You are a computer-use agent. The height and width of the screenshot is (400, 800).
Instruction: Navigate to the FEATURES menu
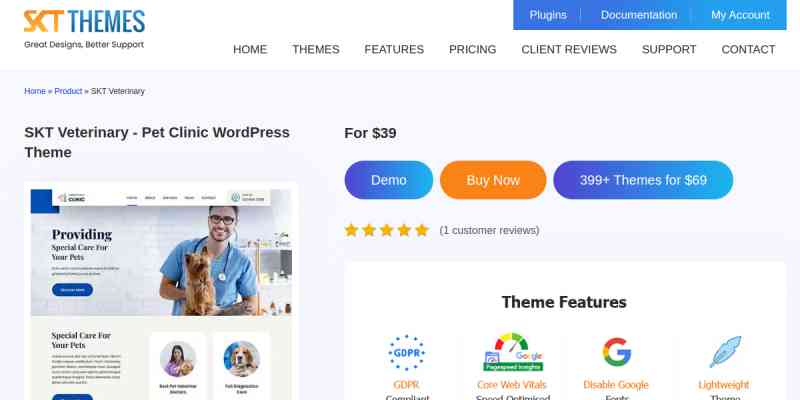394,49
